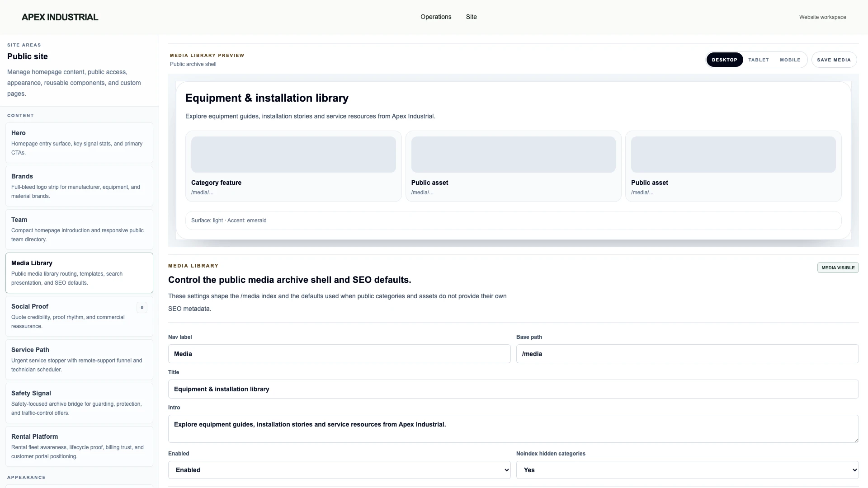Viewport: 868px width, 488px height.
Task: Focus the Base path input field
Action: point(687,354)
